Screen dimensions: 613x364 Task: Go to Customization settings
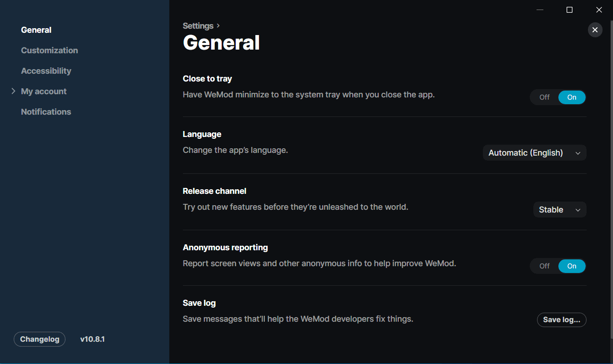[x=49, y=51]
